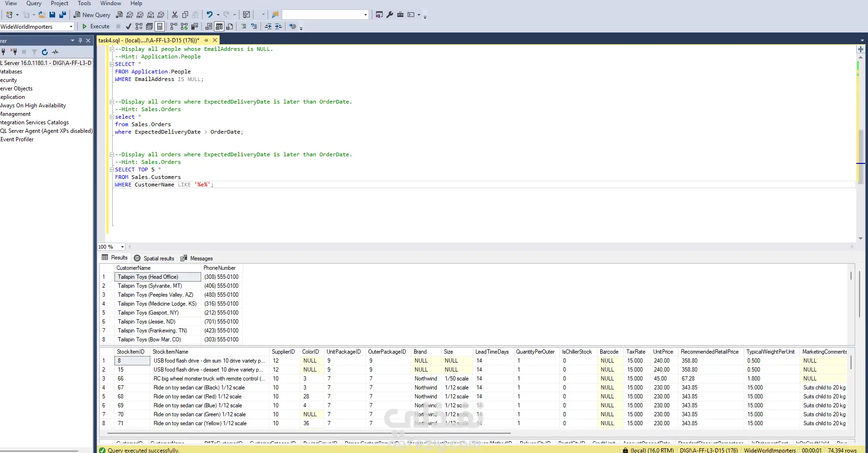Screen dimensions: 868x453
Task: Open the Object Explorer window position dropdown
Action: [73, 40]
